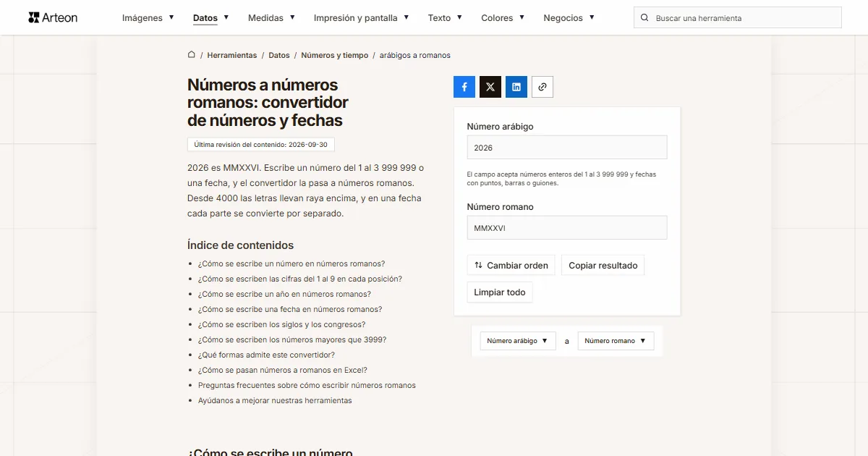Open the Impresión y pantalla menu
The height and width of the screenshot is (456, 868).
pyautogui.click(x=362, y=18)
